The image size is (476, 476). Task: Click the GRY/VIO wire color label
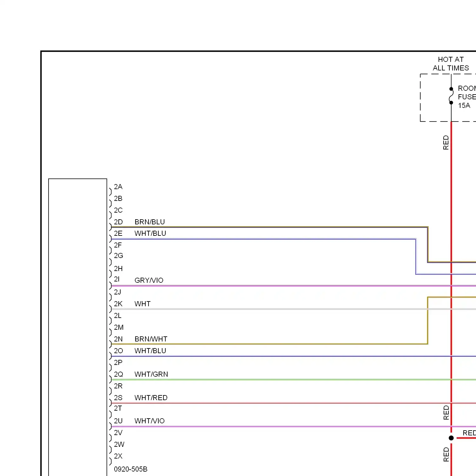point(149,280)
